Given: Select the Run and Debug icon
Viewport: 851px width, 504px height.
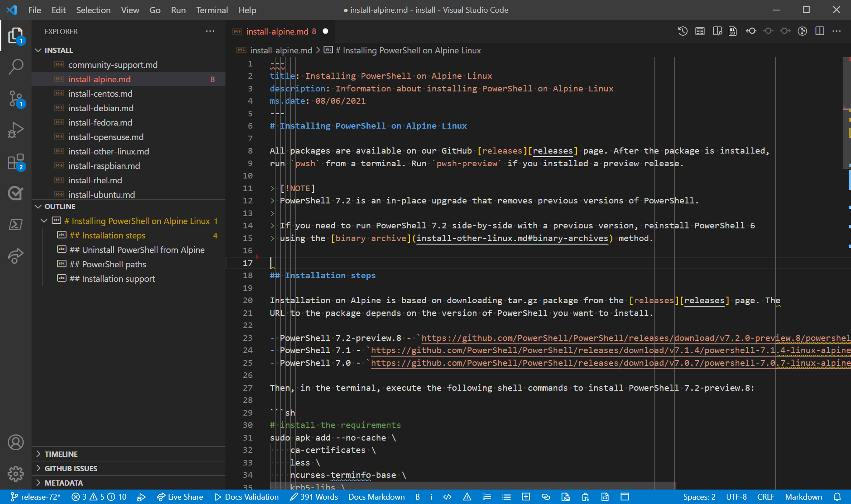Looking at the screenshot, I should click(16, 129).
